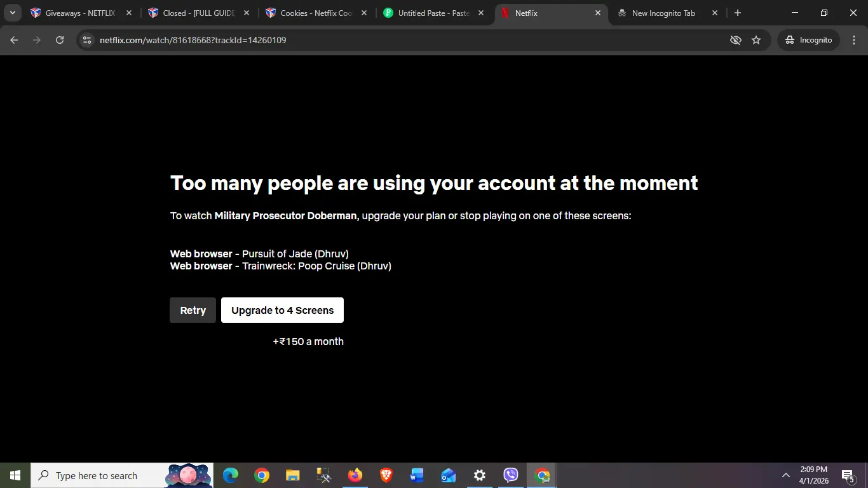Click the netflix.com address bar URL
868x488 pixels.
pos(193,40)
